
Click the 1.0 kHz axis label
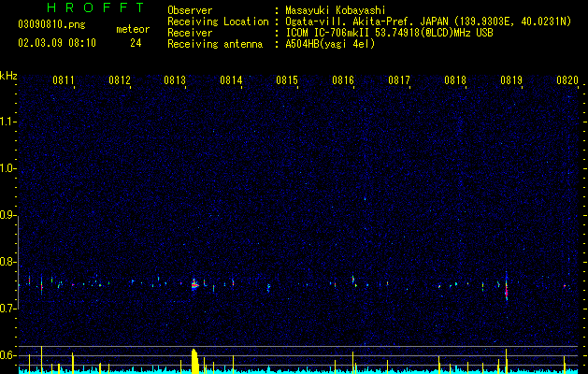7,168
